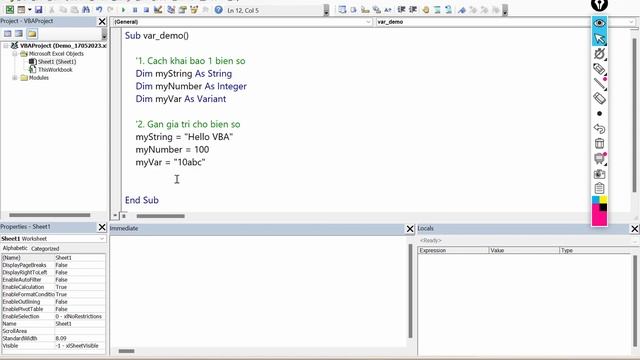
Task: Select the eraser tool in overlay
Action: pyautogui.click(x=599, y=98)
